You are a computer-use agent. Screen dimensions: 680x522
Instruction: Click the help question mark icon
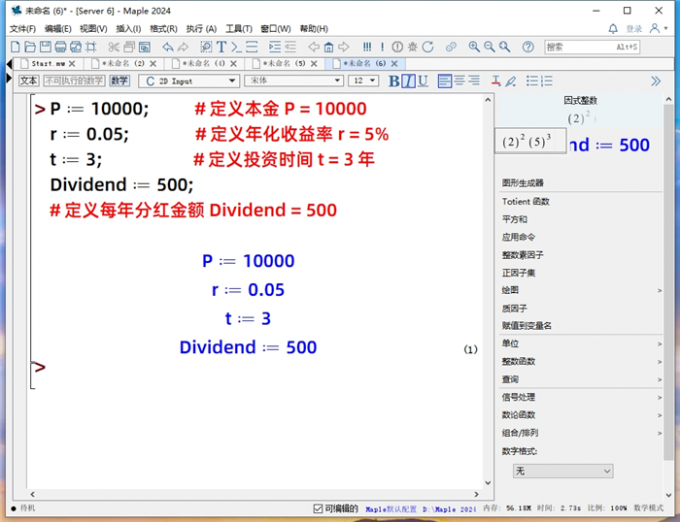click(527, 47)
